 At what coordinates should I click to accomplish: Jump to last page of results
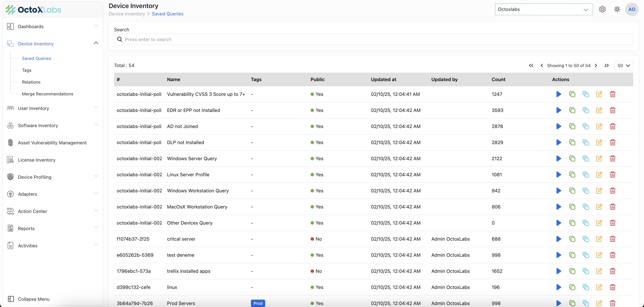point(606,65)
